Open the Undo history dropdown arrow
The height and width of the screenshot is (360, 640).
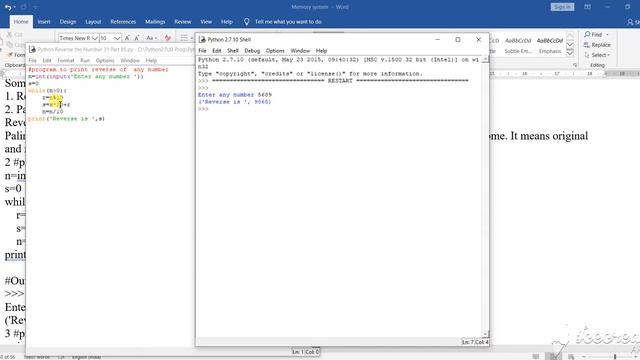(15, 7)
